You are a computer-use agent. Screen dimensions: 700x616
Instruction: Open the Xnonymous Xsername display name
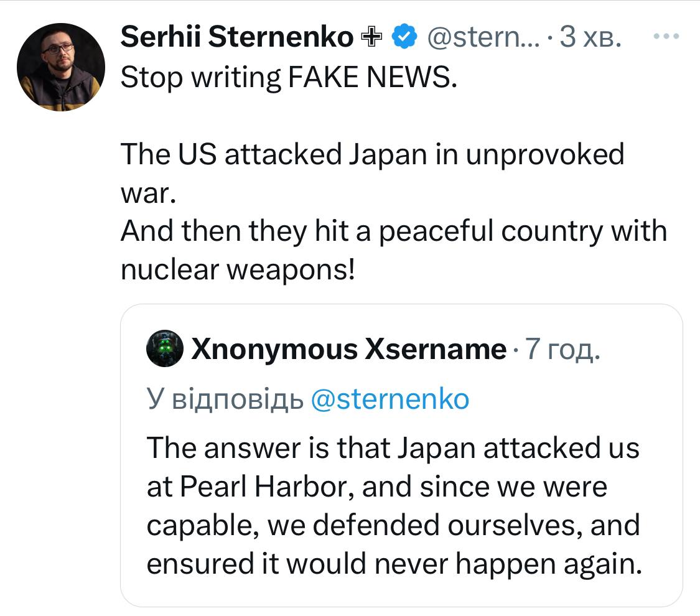[x=349, y=349]
